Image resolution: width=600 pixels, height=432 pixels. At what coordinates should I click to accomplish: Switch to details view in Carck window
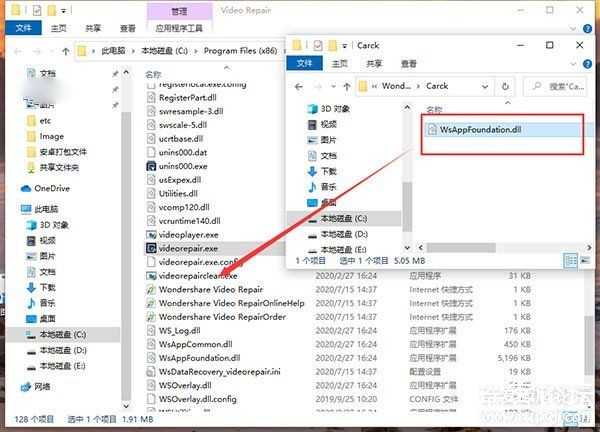[570, 261]
